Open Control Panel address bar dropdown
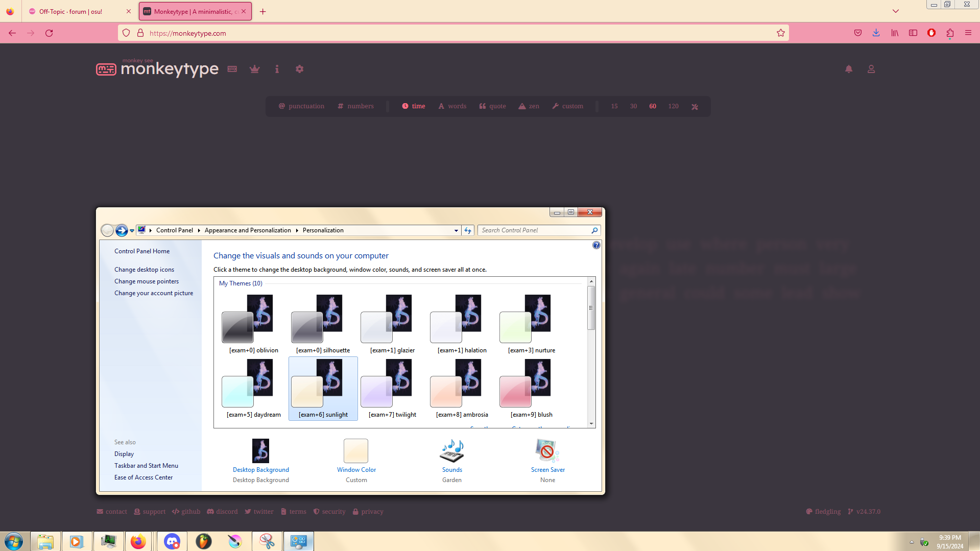Viewport: 980px width, 551px height. coord(456,231)
